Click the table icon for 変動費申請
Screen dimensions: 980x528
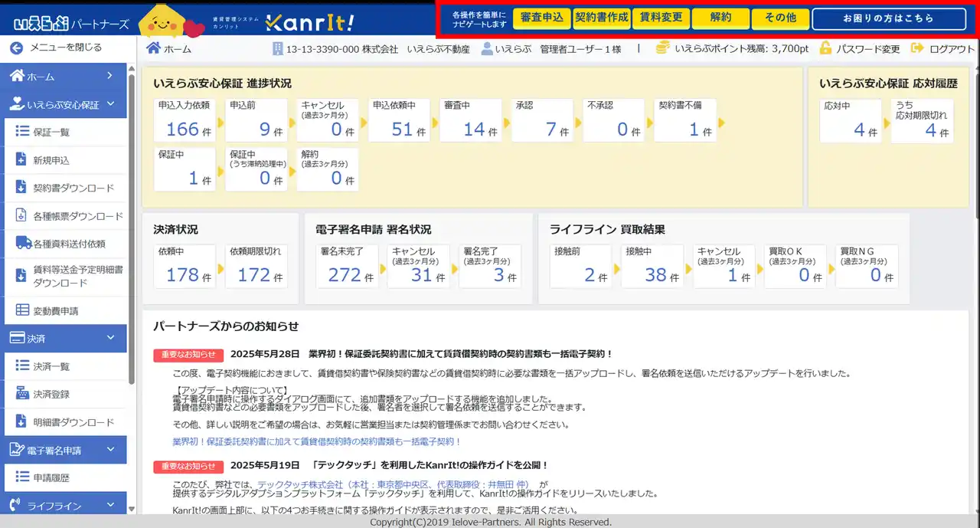point(21,310)
